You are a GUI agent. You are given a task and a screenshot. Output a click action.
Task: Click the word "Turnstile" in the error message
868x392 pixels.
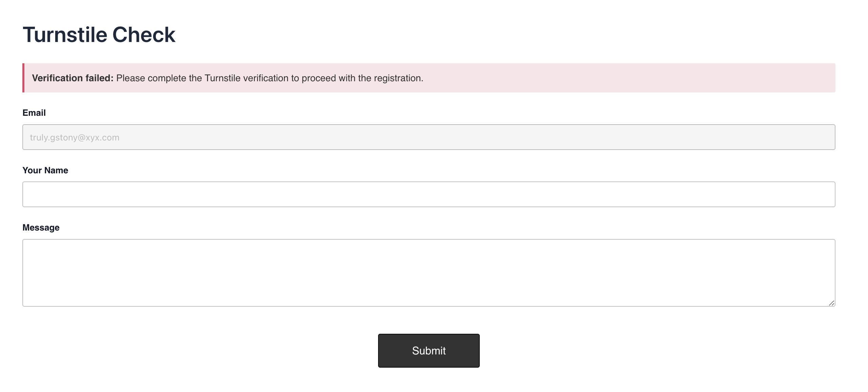(x=223, y=78)
